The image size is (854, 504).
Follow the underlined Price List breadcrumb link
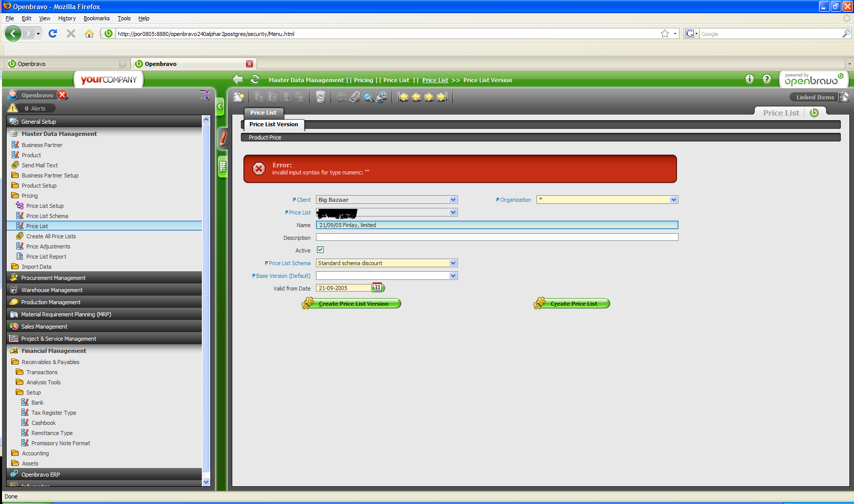[x=435, y=80]
